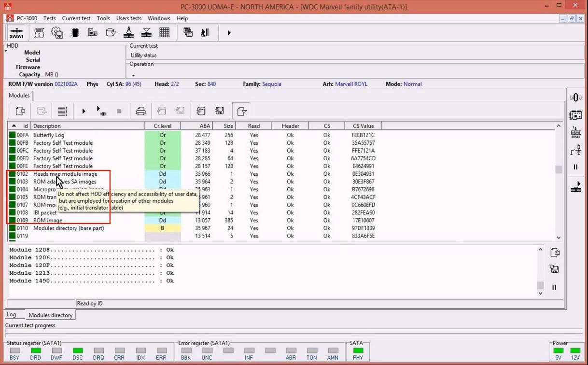
Task: Click the CS Value column header
Action: pyautogui.click(x=363, y=126)
